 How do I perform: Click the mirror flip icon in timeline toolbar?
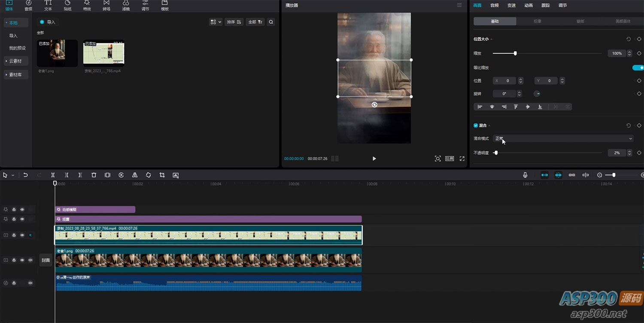point(135,175)
